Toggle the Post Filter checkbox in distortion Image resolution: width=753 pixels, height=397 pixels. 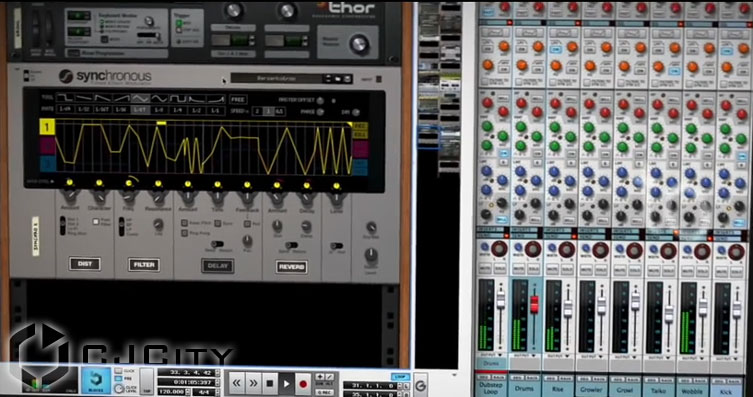tap(96, 222)
